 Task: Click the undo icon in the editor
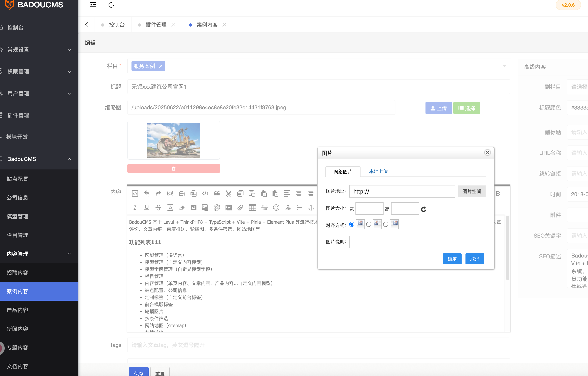pyautogui.click(x=147, y=193)
